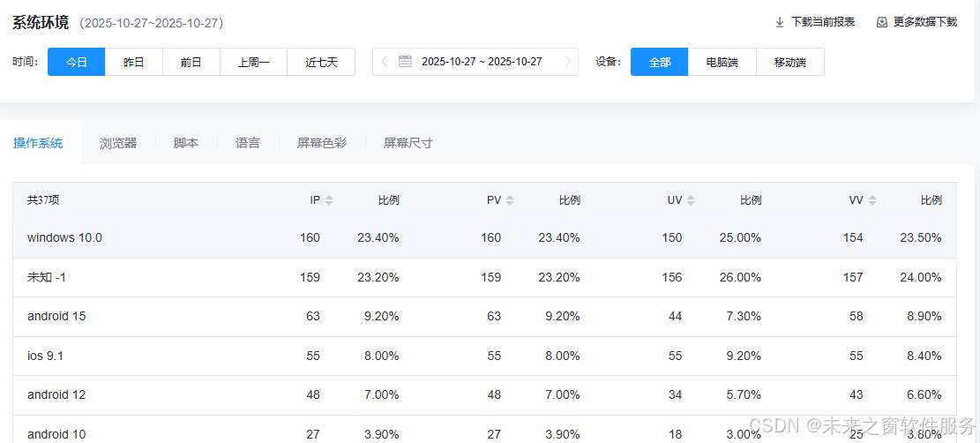Screen dimensions: 980x443
Task: Click the 未知 -1 row label
Action: (x=46, y=277)
